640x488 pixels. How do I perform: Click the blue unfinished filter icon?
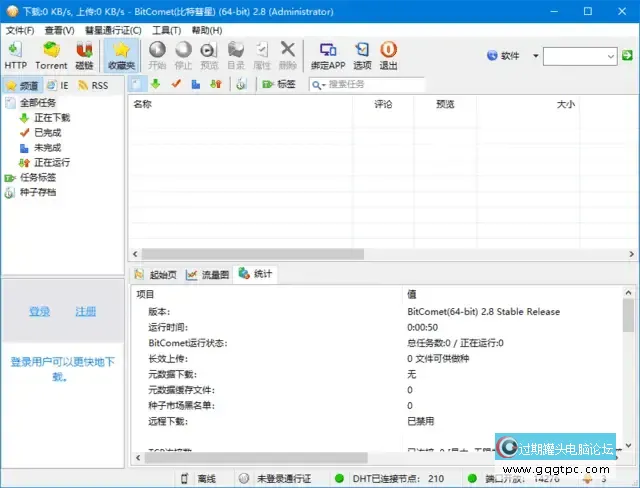click(196, 84)
